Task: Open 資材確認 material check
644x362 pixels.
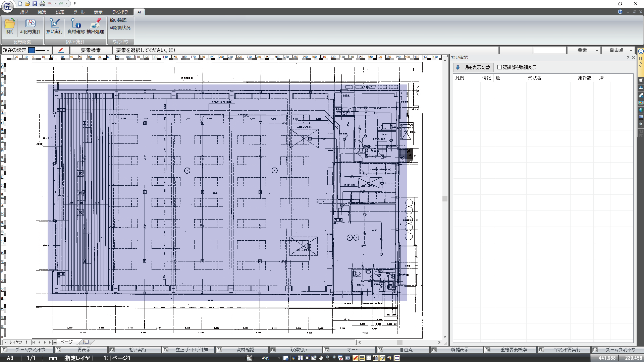Action: point(76,26)
